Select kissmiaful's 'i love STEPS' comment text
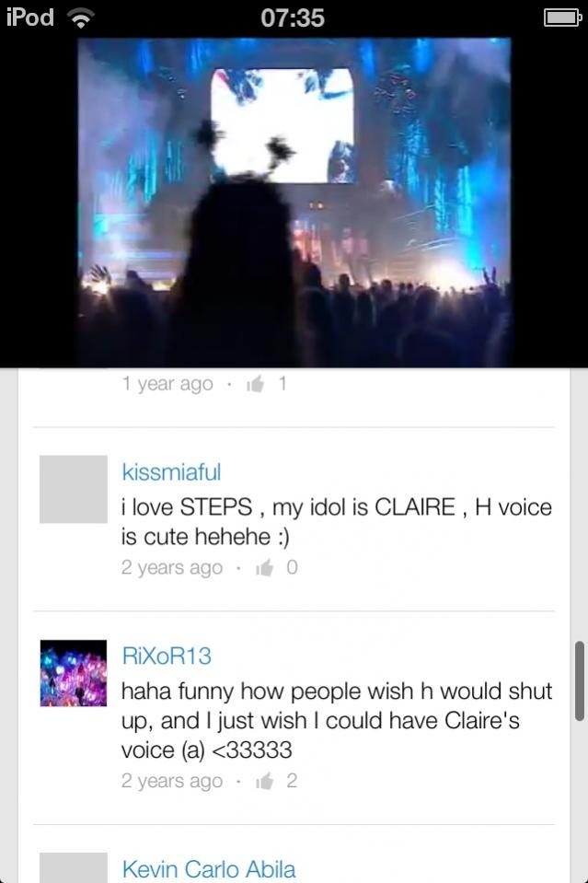This screenshot has width=588, height=883. (x=337, y=521)
